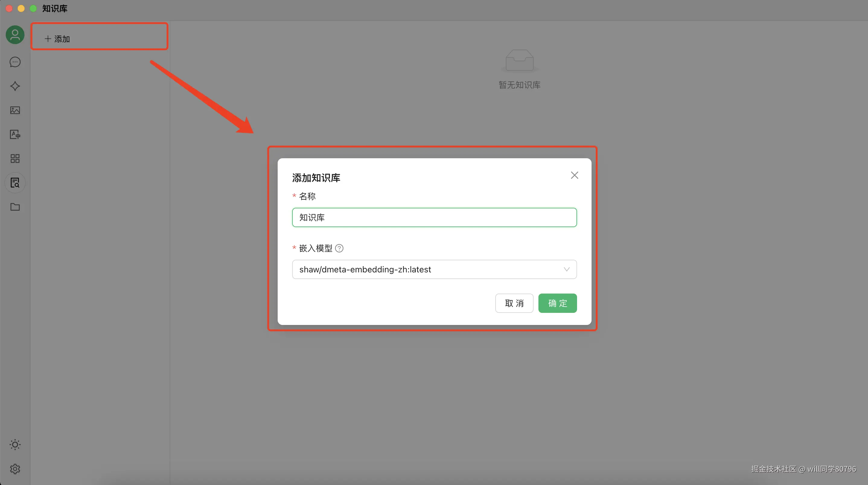Viewport: 868px width, 485px height.
Task: Click the dropdown chevron arrow in model selector
Action: 566,269
